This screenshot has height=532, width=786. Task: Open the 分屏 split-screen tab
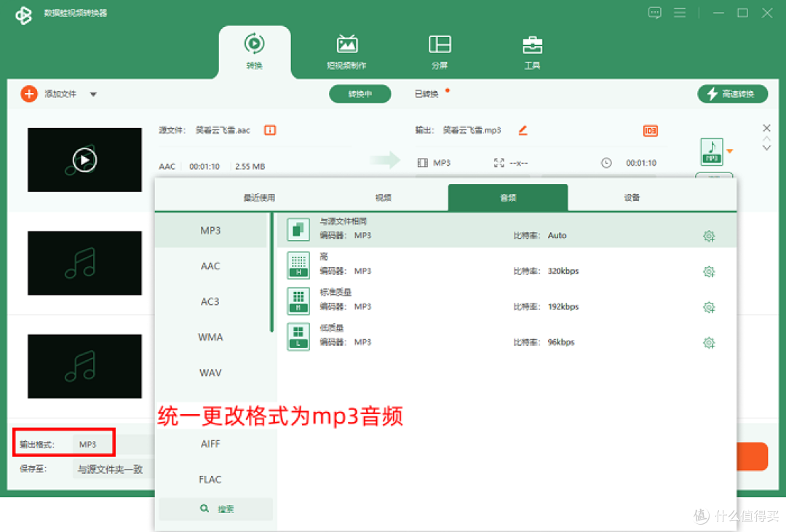(440, 52)
